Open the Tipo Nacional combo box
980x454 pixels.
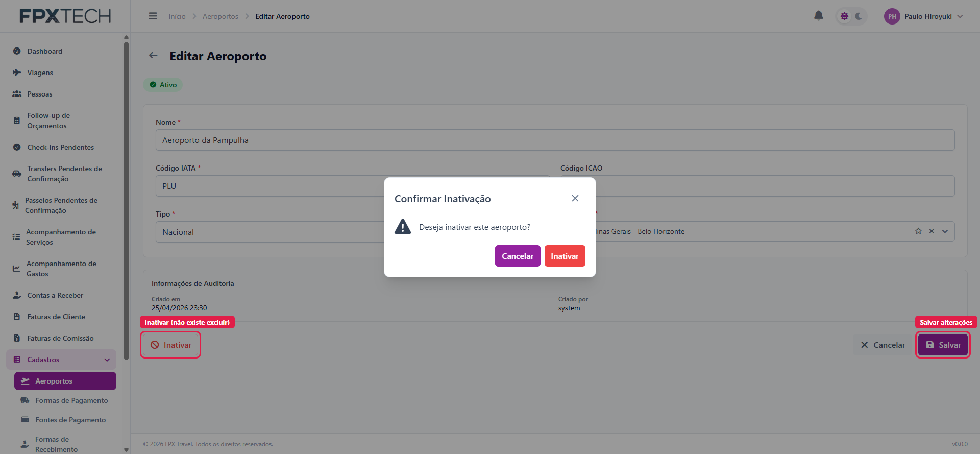(x=271, y=232)
